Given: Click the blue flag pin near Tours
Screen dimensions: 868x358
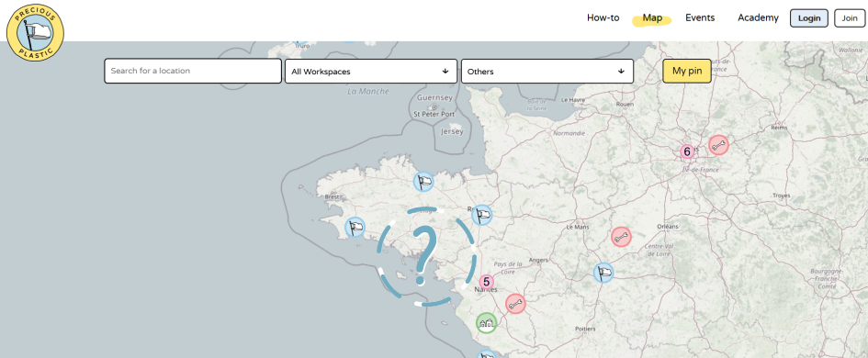Looking at the screenshot, I should point(603,273).
